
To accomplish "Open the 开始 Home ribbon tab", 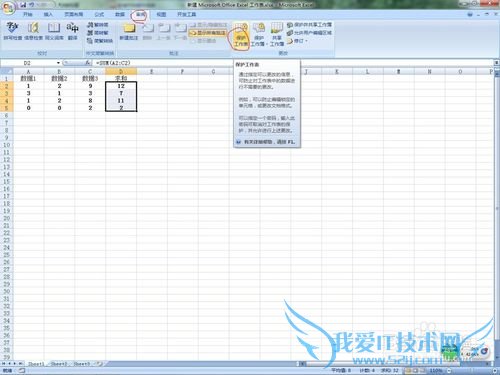I will 28,14.
